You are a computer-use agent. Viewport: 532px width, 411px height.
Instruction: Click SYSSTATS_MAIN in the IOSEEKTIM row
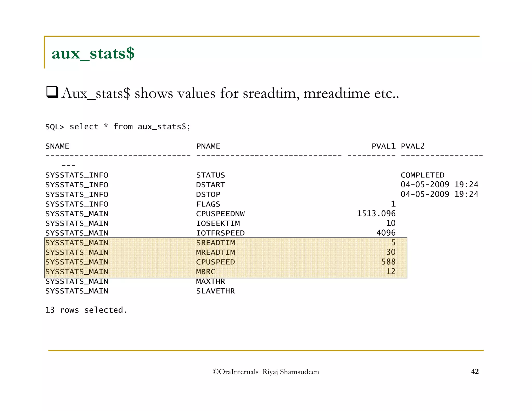77,223
